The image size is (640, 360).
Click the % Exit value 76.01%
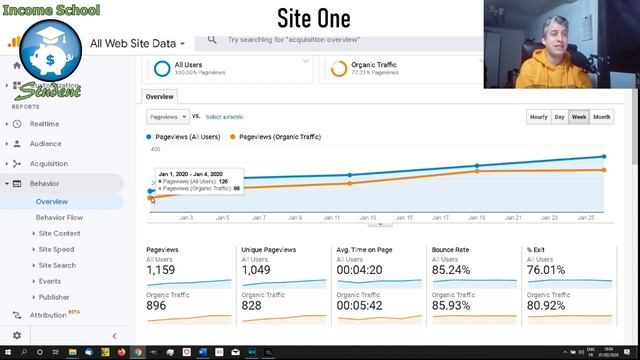click(546, 270)
